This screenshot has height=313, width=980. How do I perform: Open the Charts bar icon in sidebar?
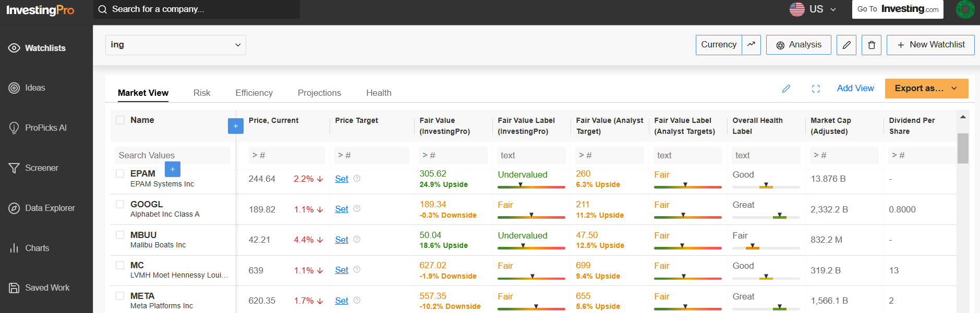click(x=14, y=248)
